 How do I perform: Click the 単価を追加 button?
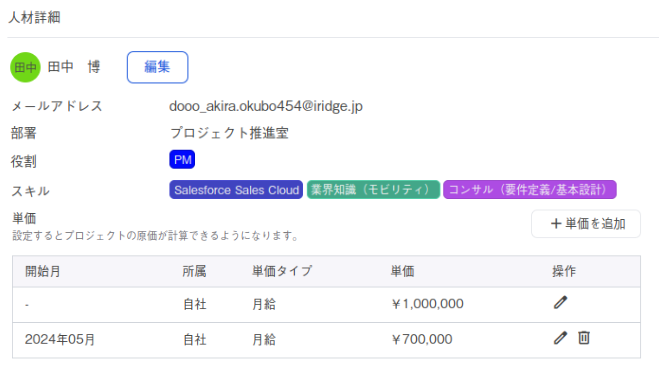click(586, 224)
